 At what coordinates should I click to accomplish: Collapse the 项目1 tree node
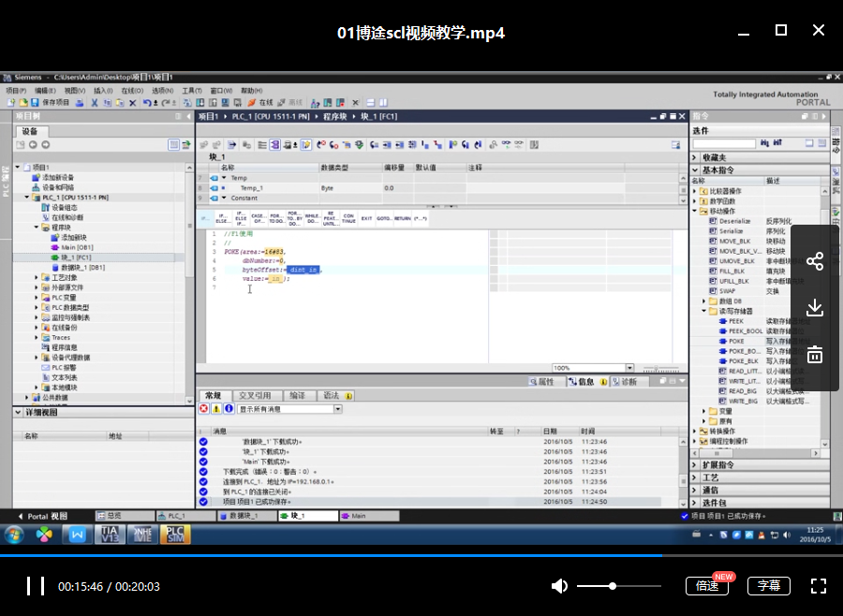(x=18, y=168)
